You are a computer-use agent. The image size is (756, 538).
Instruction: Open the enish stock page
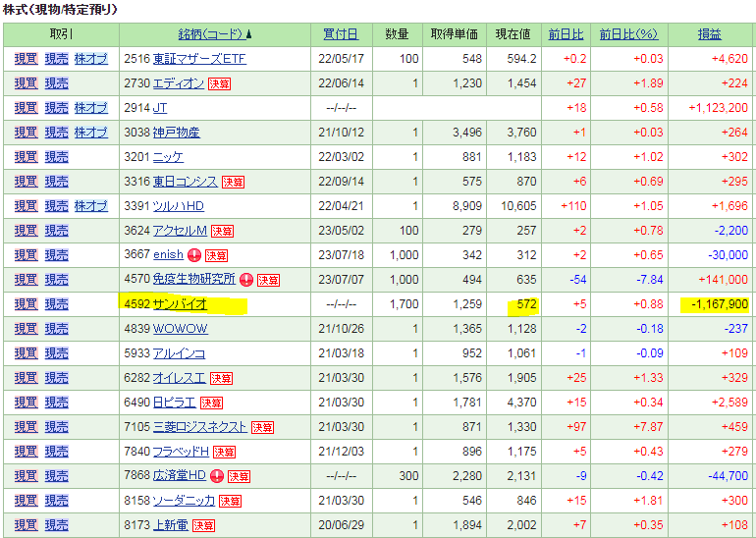coord(168,254)
